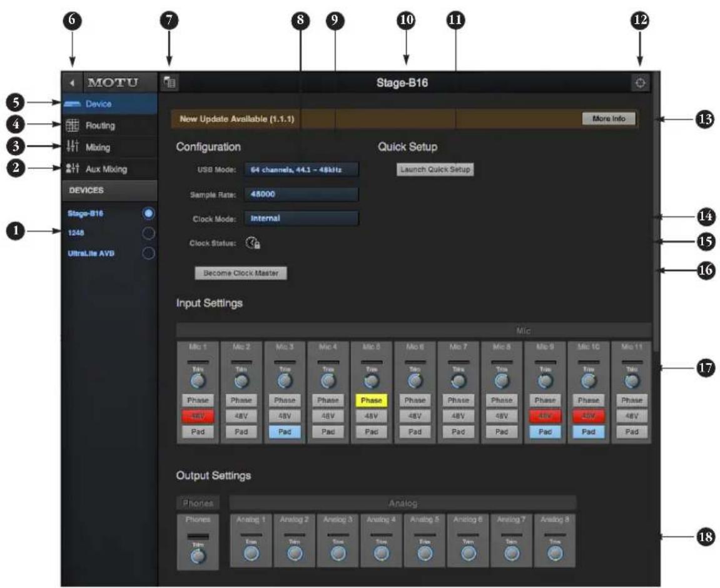Viewport: 720px width, 588px height.
Task: Click the Analog 4 Trim knob
Action: 381,553
